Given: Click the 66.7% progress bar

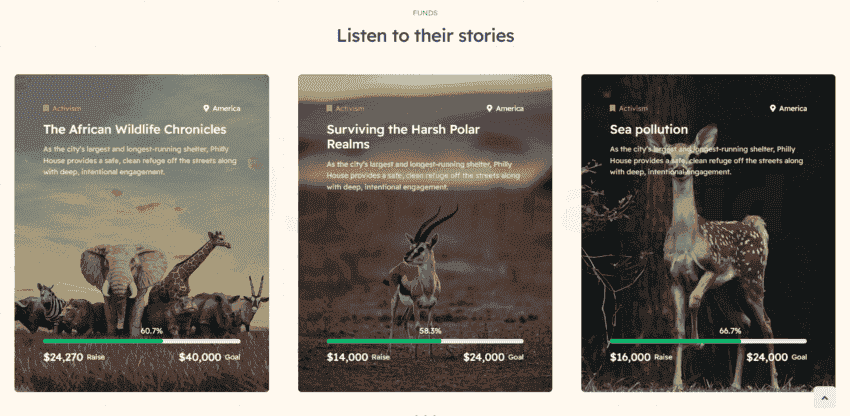Looking at the screenshot, I should (x=708, y=341).
